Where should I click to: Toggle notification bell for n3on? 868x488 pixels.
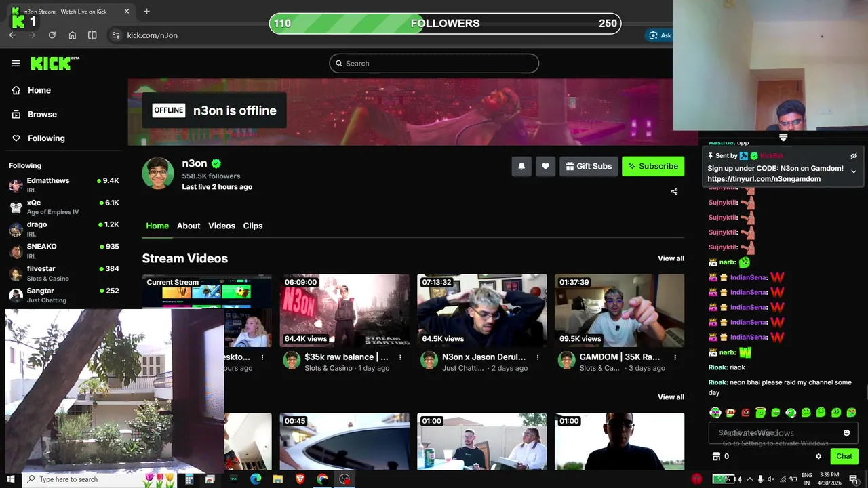tap(521, 166)
